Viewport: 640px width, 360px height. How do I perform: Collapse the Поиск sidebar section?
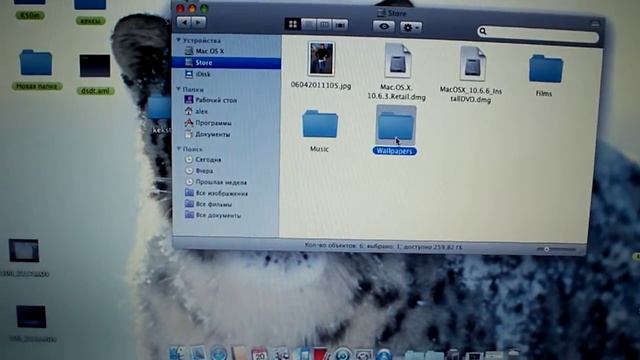(x=178, y=149)
